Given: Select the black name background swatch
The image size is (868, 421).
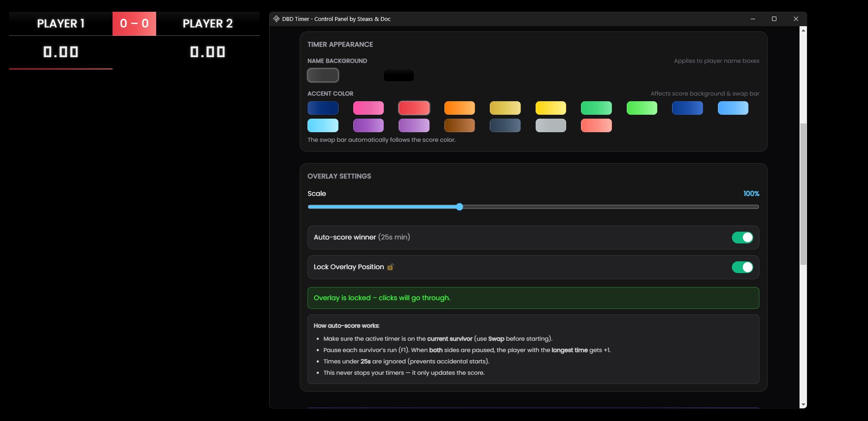Looking at the screenshot, I should click(x=399, y=75).
